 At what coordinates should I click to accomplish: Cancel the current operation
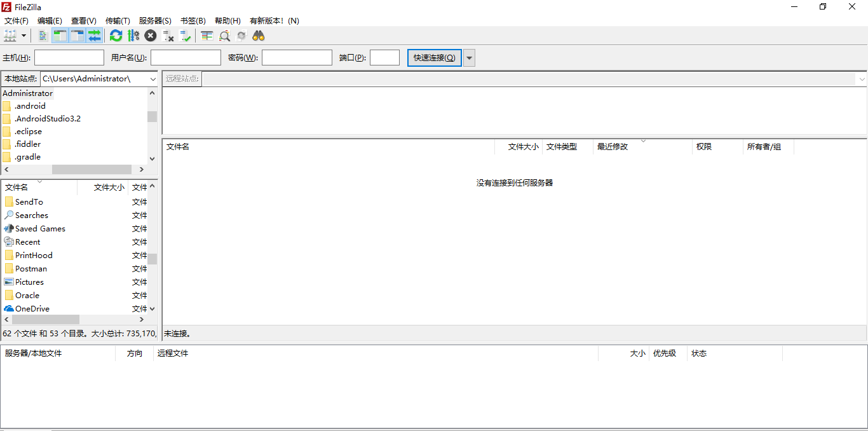(x=151, y=36)
